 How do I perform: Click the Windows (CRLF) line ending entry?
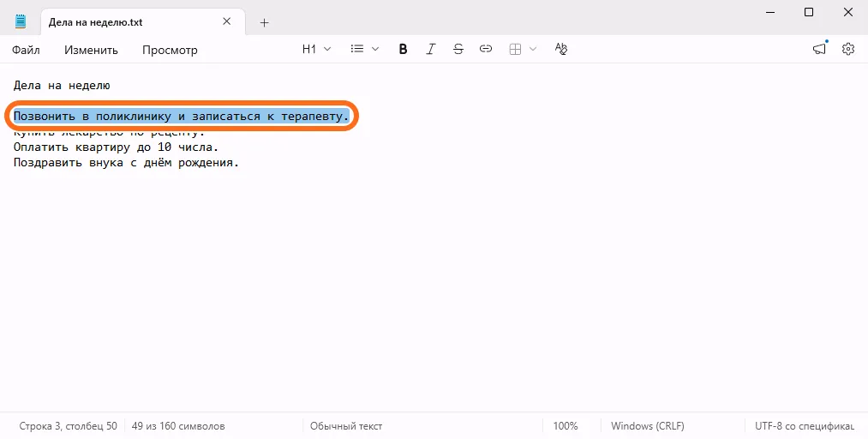click(x=648, y=426)
